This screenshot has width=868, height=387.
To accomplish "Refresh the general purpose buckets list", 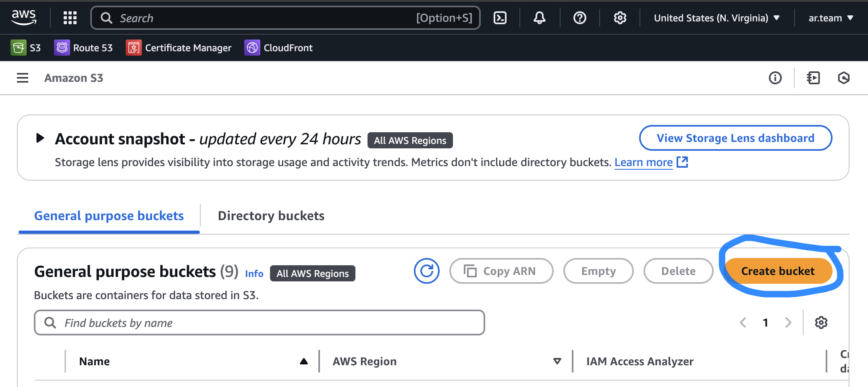I will (426, 271).
